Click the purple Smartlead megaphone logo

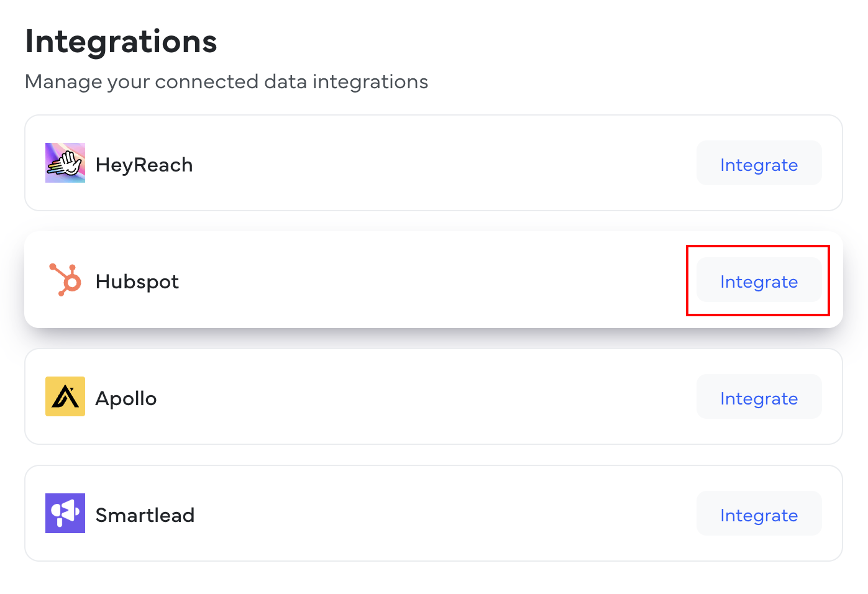(x=65, y=513)
